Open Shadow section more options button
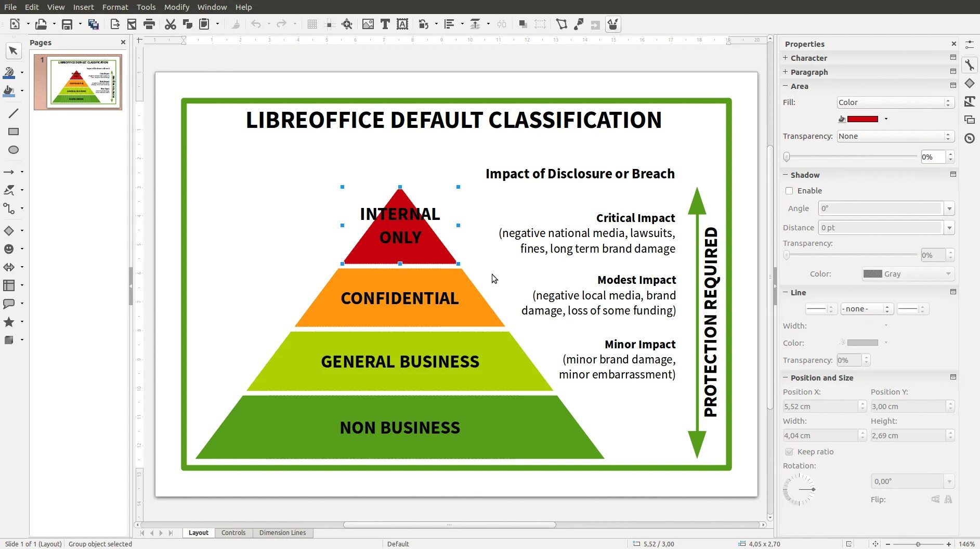The width and height of the screenshot is (980, 549). coord(953,175)
